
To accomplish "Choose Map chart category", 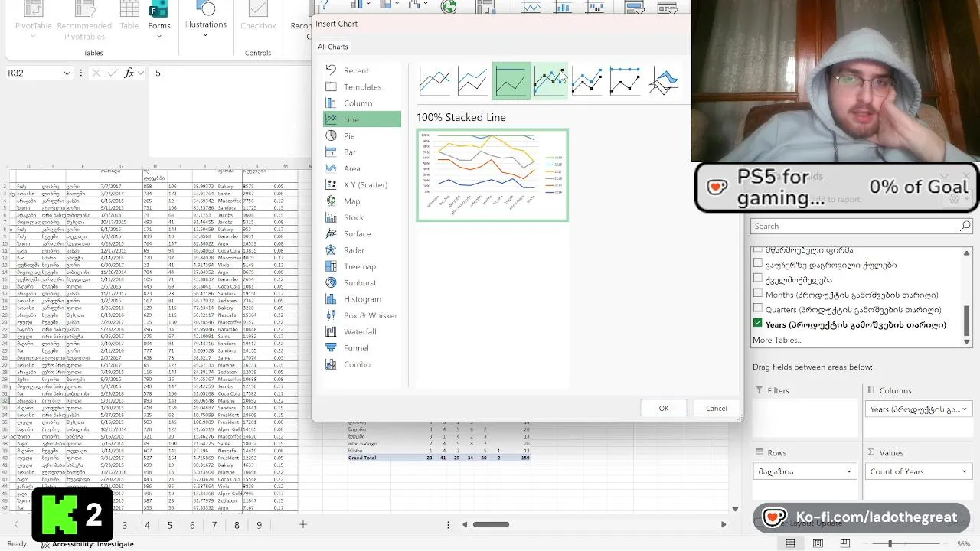I will [351, 201].
